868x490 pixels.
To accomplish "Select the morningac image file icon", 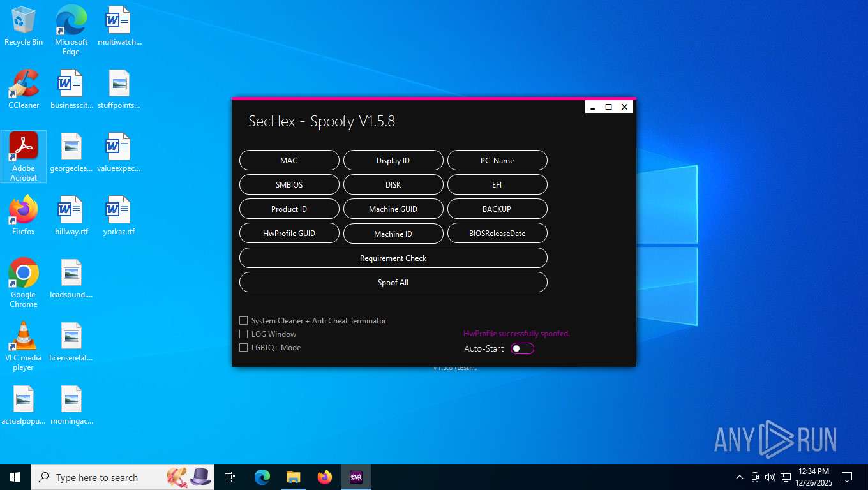I will tap(71, 406).
